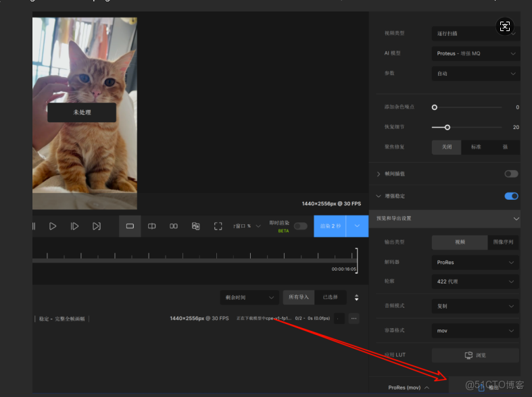Switch to the selected items tab
532x397 pixels.
(x=330, y=297)
